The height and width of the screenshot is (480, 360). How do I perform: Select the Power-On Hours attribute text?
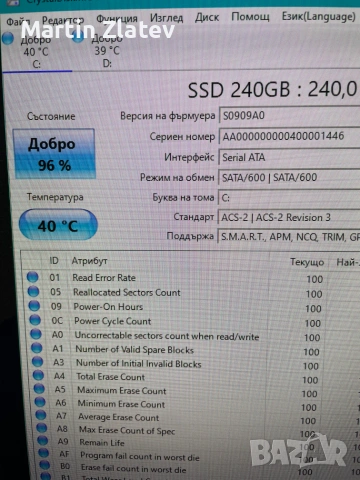pyautogui.click(x=108, y=307)
